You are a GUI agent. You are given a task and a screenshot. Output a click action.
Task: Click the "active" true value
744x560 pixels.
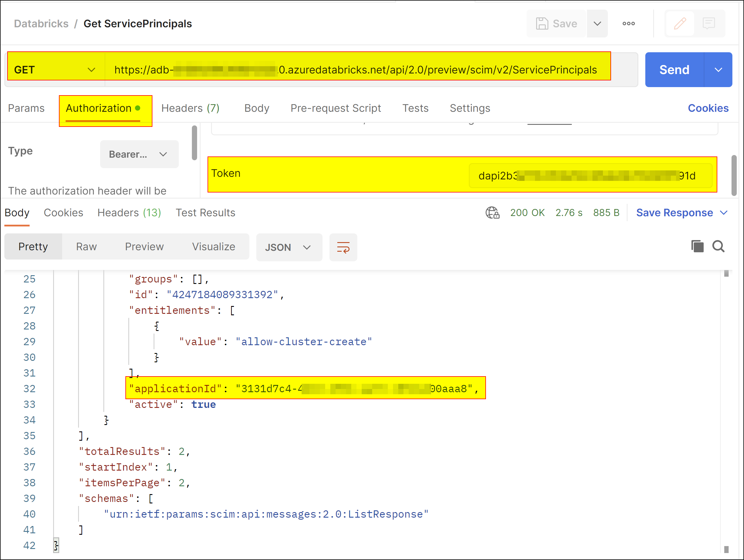coord(203,404)
